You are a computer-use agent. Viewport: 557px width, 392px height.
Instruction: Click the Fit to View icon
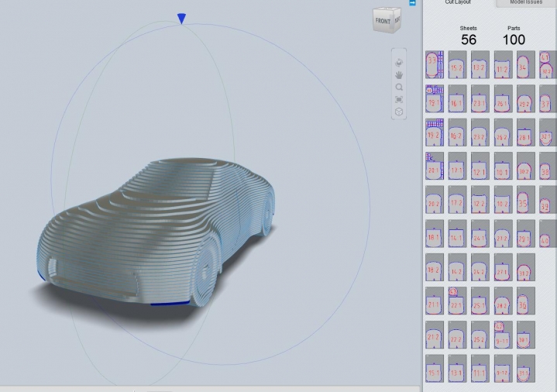point(399,99)
